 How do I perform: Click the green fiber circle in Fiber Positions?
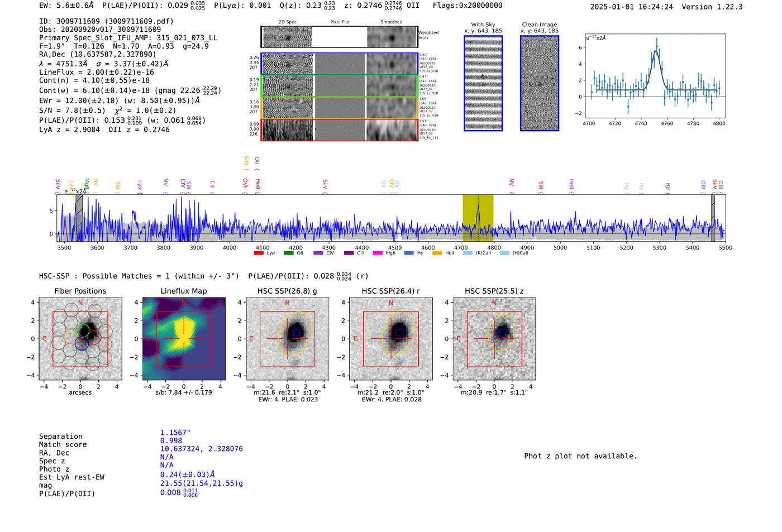click(x=82, y=330)
